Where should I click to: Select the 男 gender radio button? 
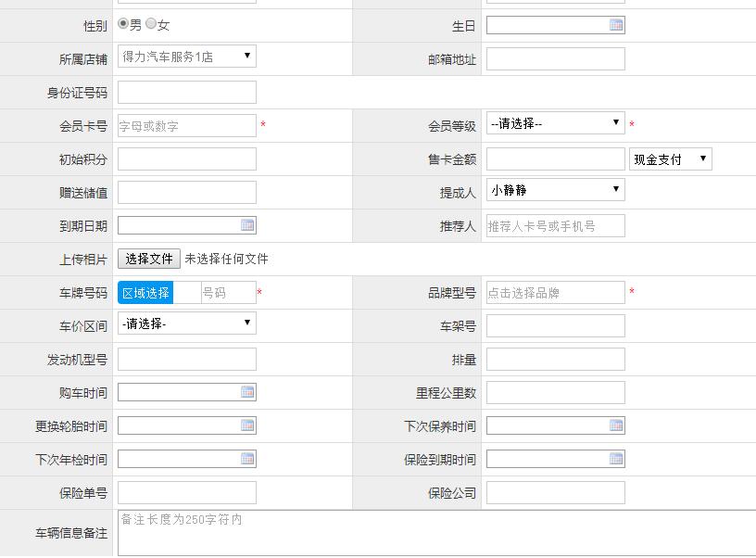123,23
